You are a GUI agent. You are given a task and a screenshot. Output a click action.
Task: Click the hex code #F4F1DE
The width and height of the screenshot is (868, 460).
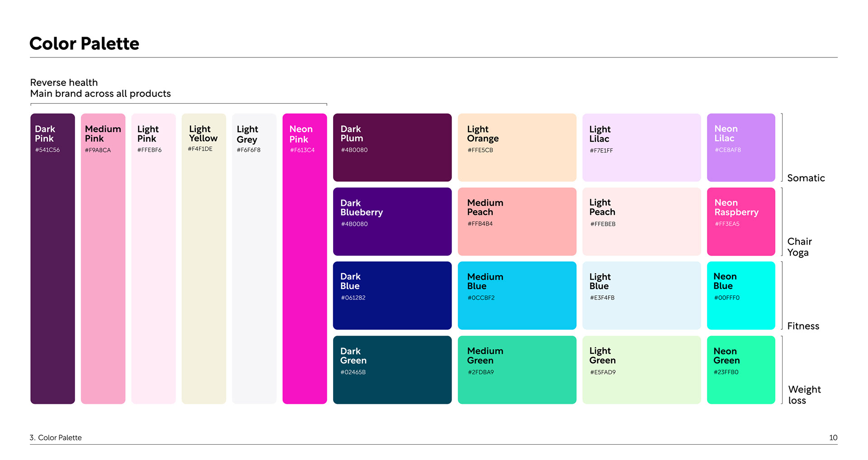(x=200, y=149)
